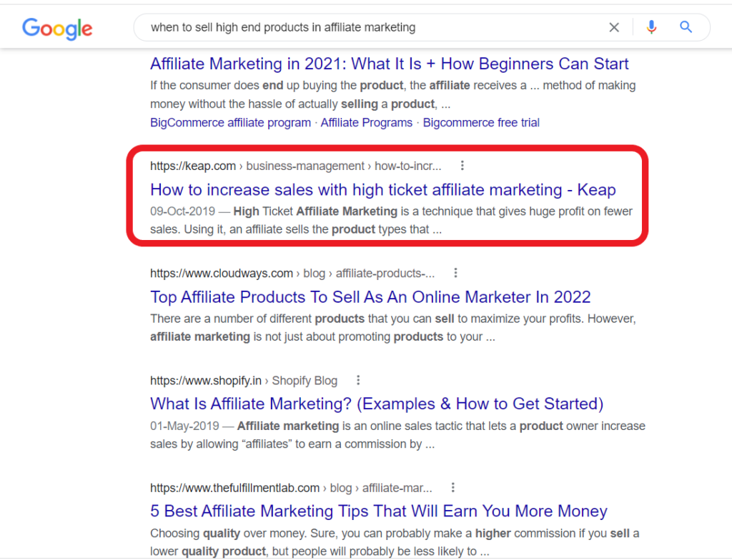Screen dimensions: 732x560
Task: Click the BigCommerce affiliate program sitelink
Action: [229, 122]
